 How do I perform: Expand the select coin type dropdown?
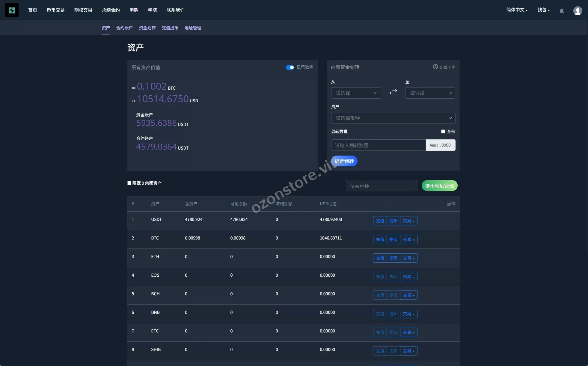(x=393, y=118)
